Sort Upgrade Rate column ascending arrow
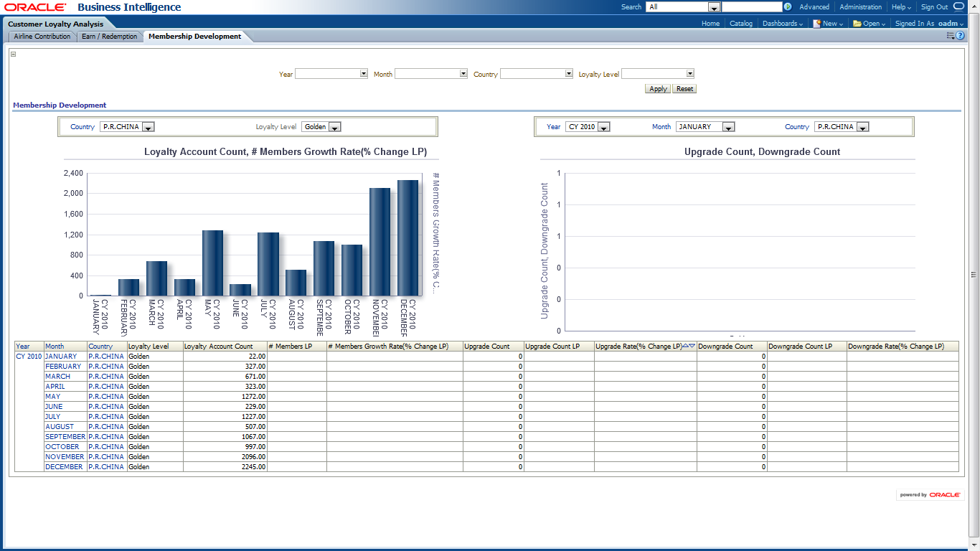The width and height of the screenshot is (980, 551). [x=686, y=346]
